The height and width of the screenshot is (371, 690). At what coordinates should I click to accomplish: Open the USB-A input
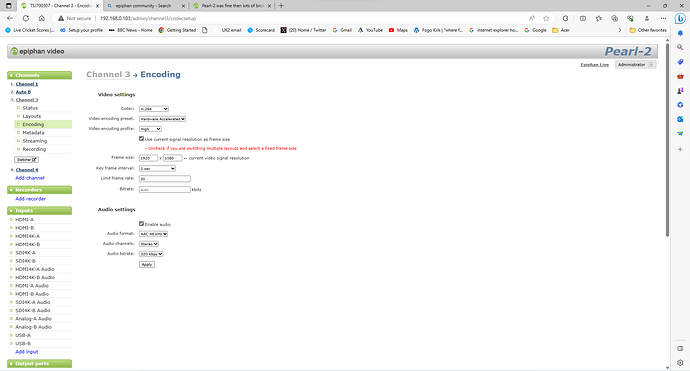(23, 335)
